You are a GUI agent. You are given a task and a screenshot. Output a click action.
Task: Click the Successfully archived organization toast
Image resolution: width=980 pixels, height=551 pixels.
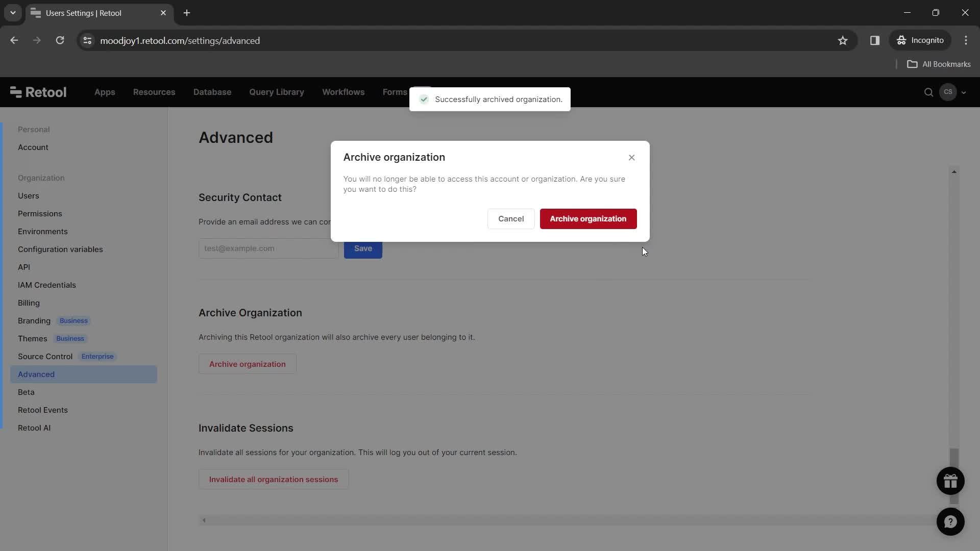[x=490, y=99]
